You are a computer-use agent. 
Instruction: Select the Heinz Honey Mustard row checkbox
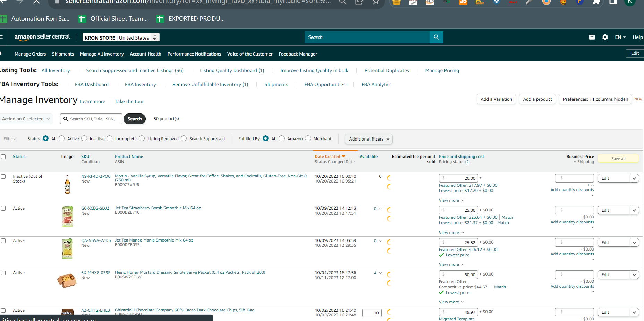pos(3,273)
